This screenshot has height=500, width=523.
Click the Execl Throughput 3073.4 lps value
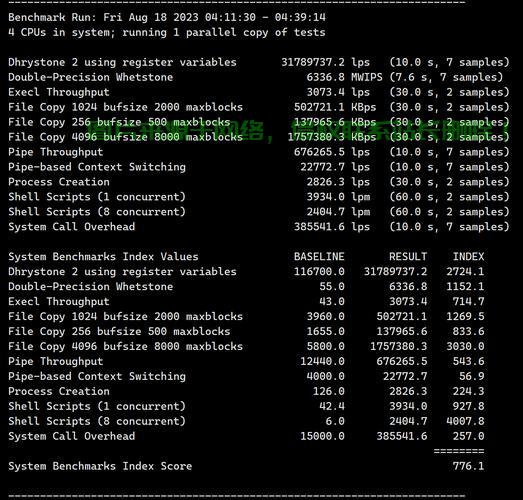click(338, 92)
